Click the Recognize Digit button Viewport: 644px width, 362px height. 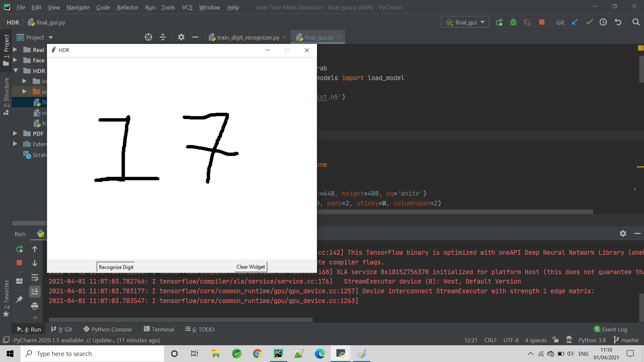[x=116, y=267]
